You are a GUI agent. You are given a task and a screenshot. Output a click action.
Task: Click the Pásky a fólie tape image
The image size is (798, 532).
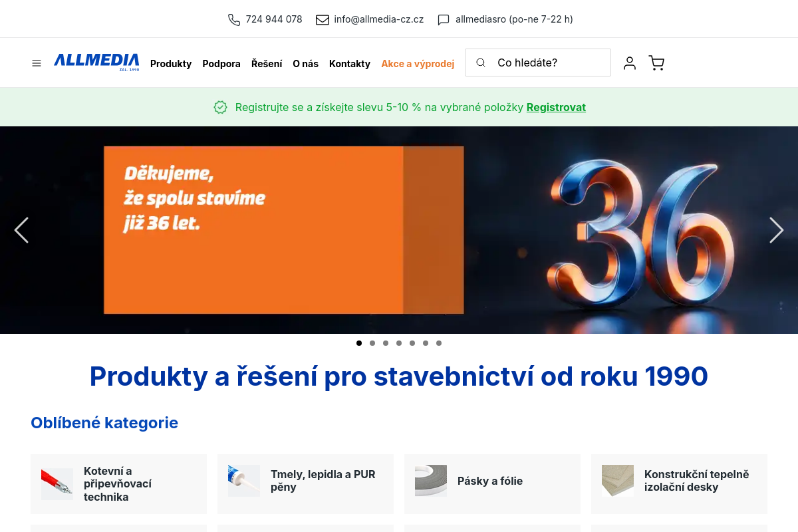click(x=431, y=481)
